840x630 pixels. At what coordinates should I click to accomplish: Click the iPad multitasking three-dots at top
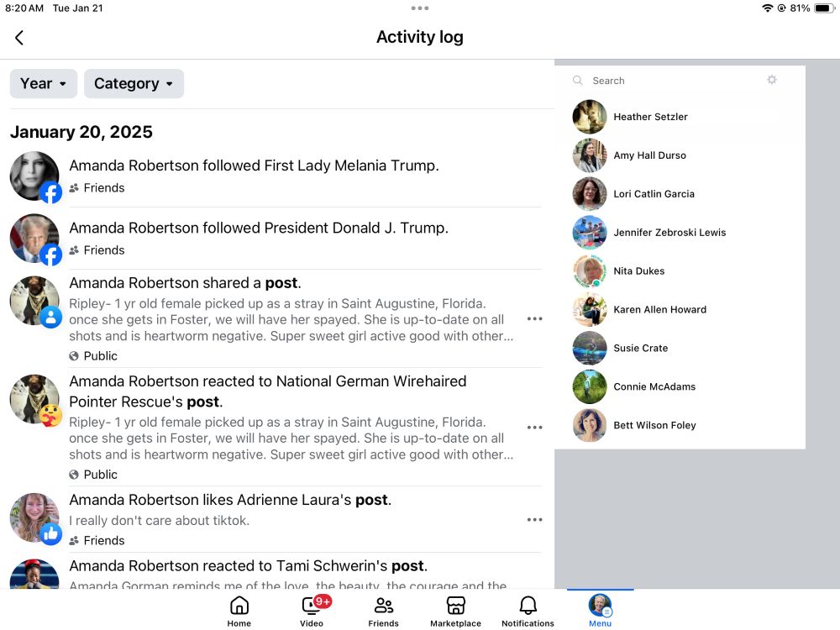coord(419,8)
